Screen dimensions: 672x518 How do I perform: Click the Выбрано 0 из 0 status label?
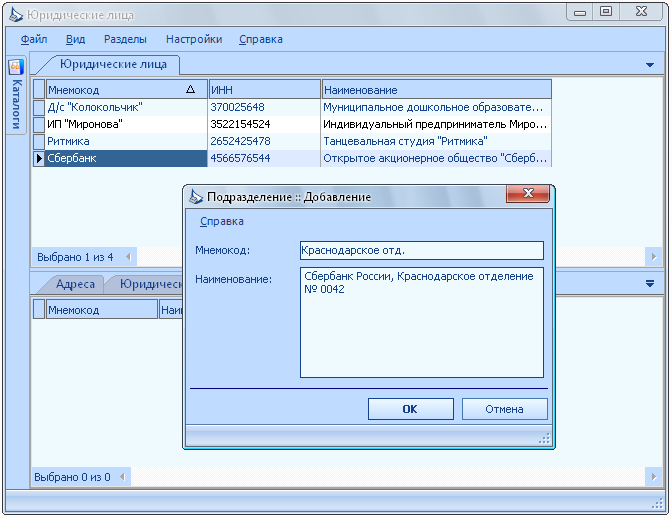tap(72, 477)
